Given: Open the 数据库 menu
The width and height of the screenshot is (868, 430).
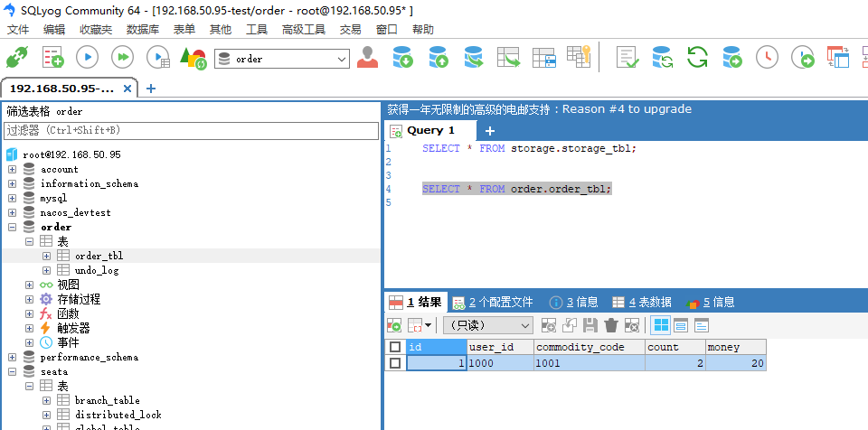Looking at the screenshot, I should 143,30.
